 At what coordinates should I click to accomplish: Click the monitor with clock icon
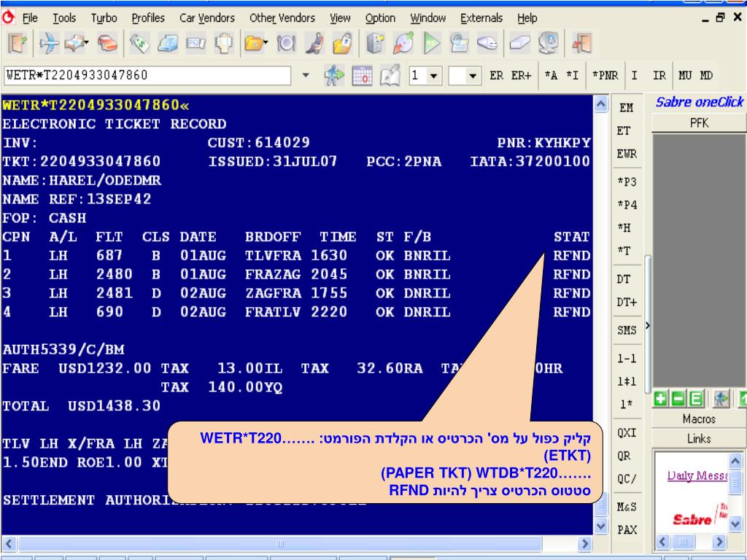click(x=549, y=44)
